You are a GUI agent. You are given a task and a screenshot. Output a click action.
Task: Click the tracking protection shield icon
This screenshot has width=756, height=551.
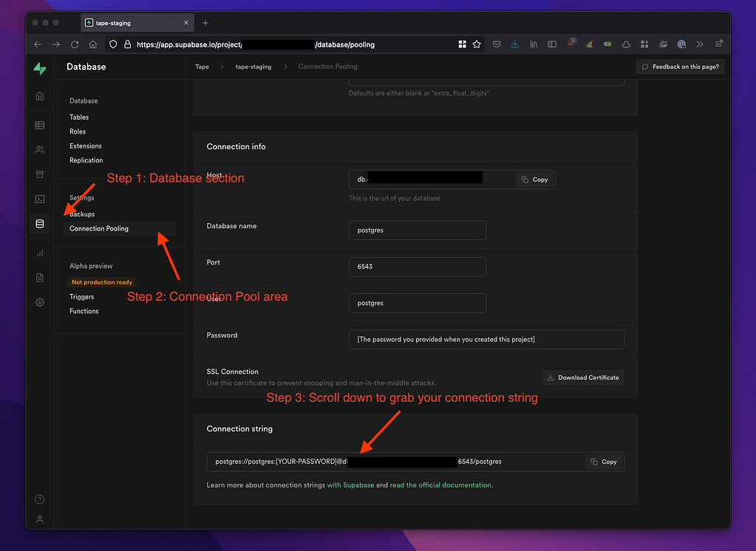point(113,44)
